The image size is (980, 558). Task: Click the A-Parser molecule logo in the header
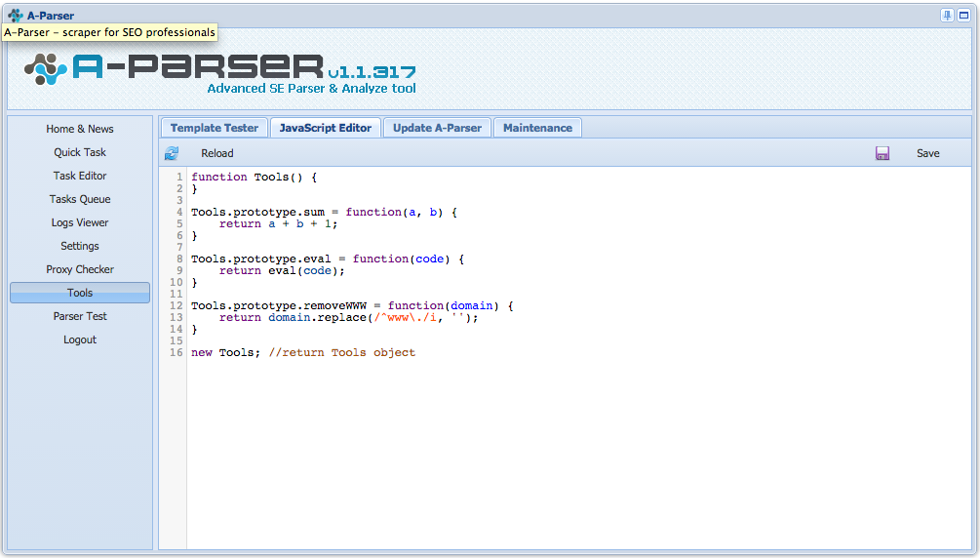point(46,69)
